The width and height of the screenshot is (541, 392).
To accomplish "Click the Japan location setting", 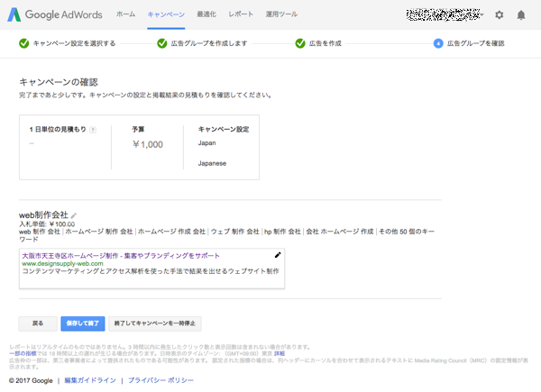I will point(206,142).
